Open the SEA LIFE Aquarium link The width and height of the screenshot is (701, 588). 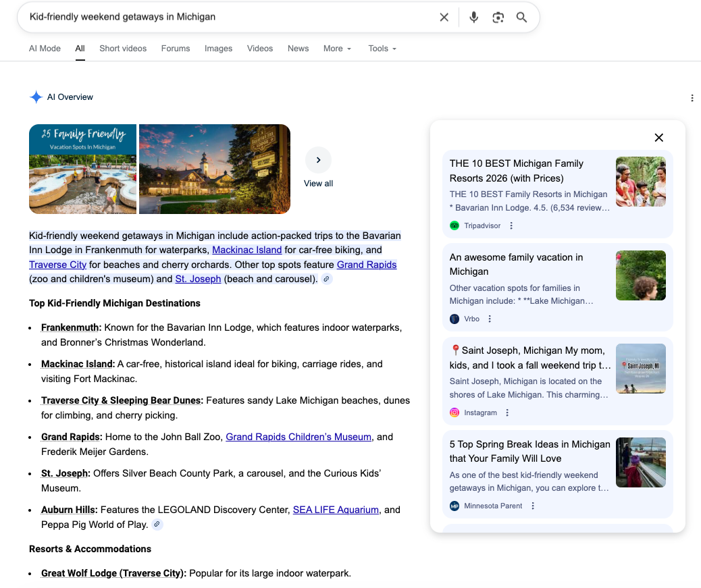pos(335,510)
